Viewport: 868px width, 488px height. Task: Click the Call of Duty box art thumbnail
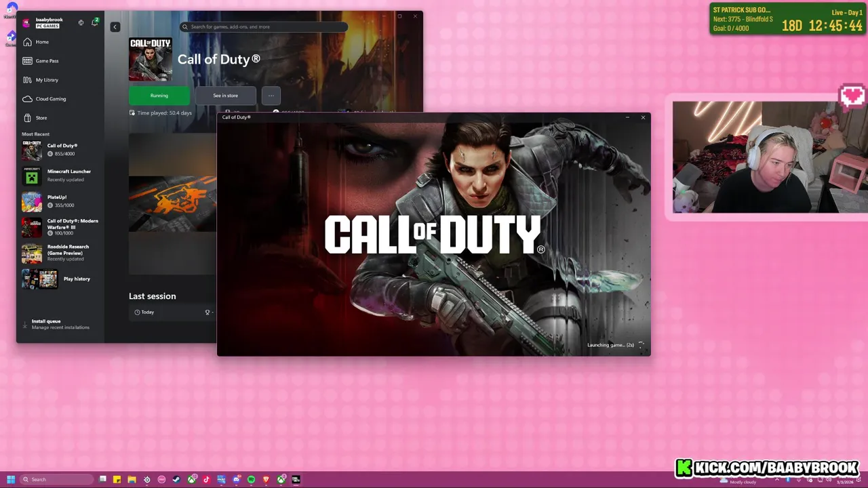[x=151, y=60]
